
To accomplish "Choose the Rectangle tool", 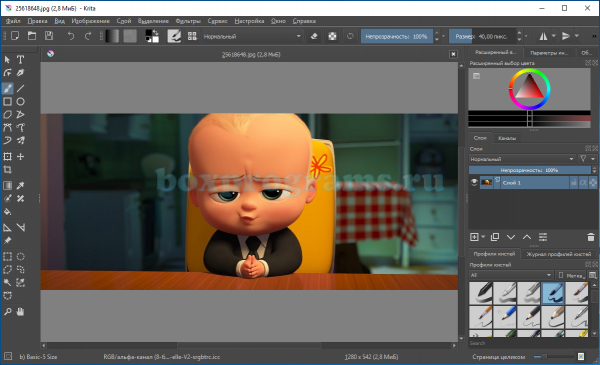I will pyautogui.click(x=7, y=101).
